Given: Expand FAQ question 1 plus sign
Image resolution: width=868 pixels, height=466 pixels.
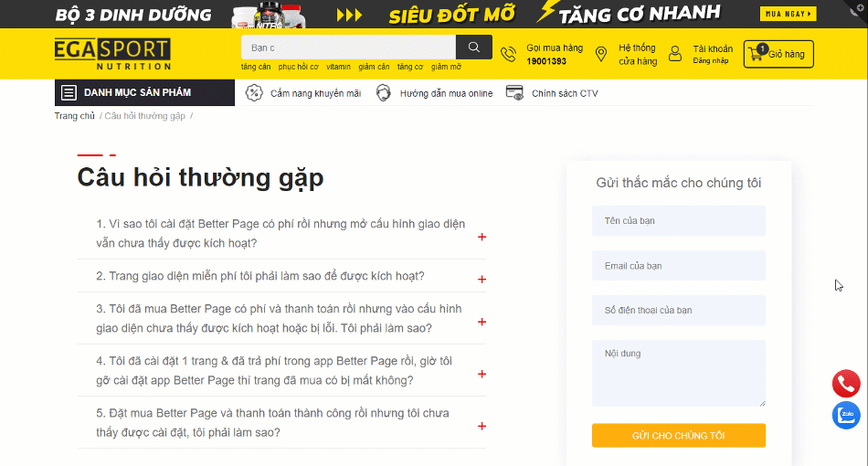Looking at the screenshot, I should 482,237.
